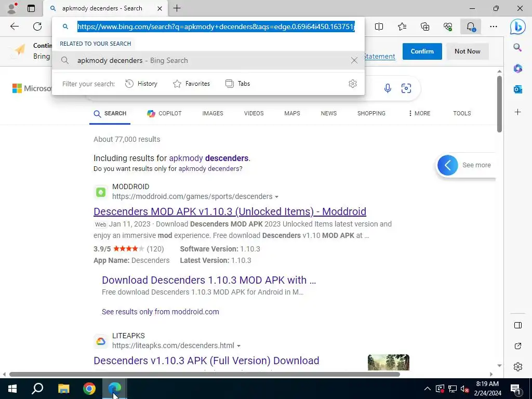Expand the MORE search categories menu
Viewport: 532px width, 399px height.
pos(419,113)
